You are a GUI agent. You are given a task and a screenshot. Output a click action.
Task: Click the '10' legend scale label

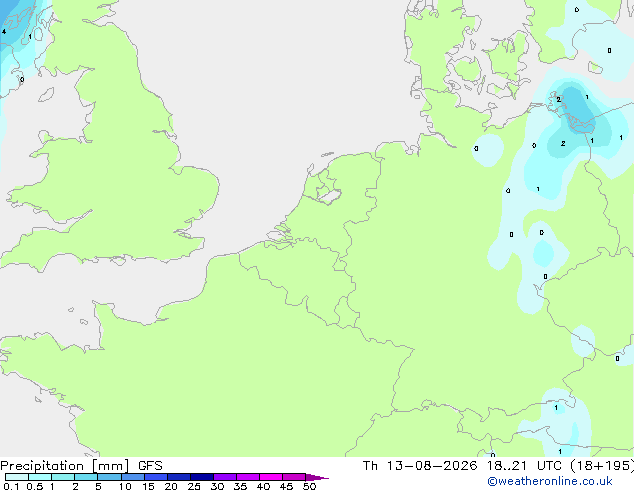click(x=125, y=486)
